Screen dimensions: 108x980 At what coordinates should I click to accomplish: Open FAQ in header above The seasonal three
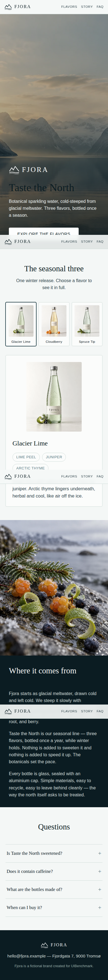(100, 242)
